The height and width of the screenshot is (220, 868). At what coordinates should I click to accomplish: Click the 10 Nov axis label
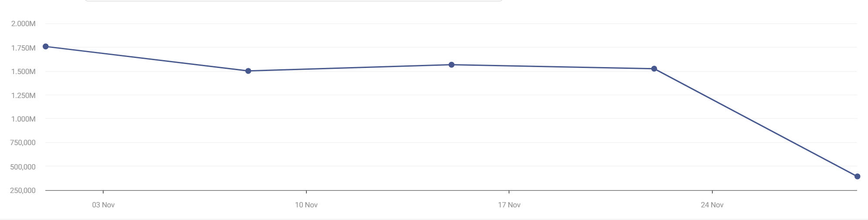tap(306, 205)
